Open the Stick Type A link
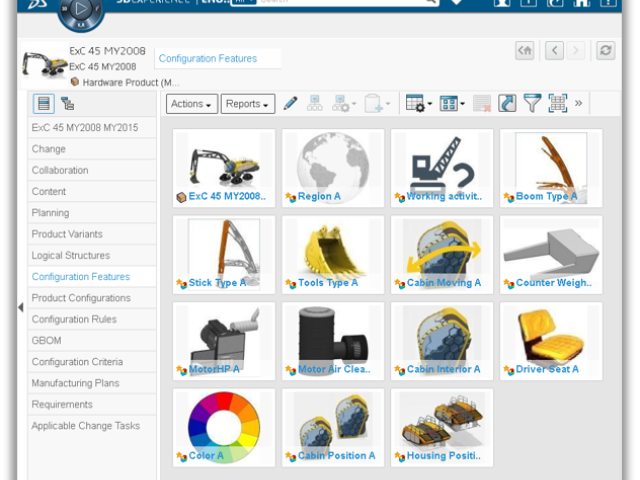Screen dimensions: 640x480 pos(217,283)
